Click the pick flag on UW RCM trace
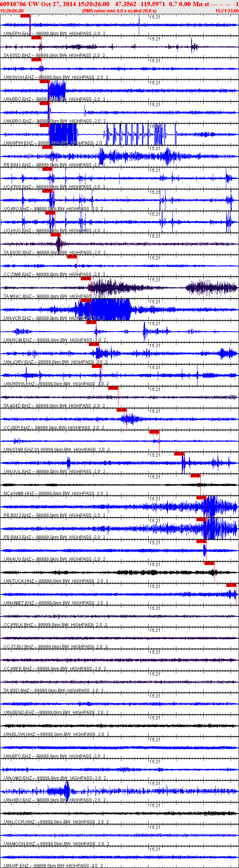The height and width of the screenshot is (868, 239). (91, 322)
